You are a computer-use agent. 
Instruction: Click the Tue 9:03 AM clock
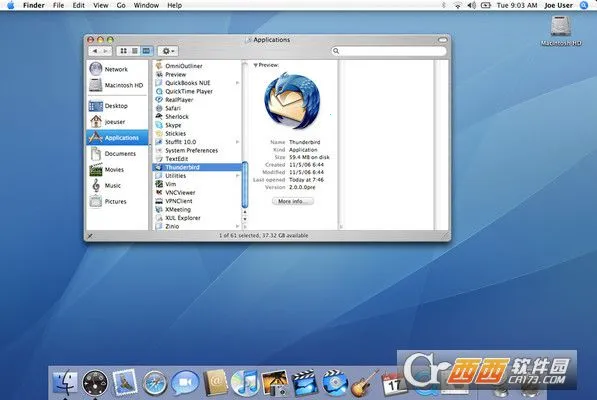517,5
